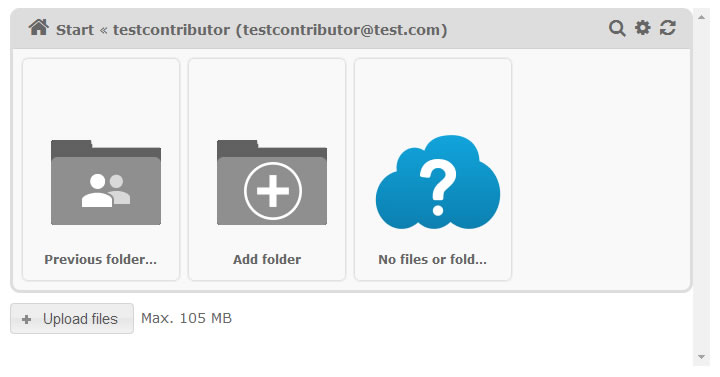Click the Add folder label

point(267,259)
